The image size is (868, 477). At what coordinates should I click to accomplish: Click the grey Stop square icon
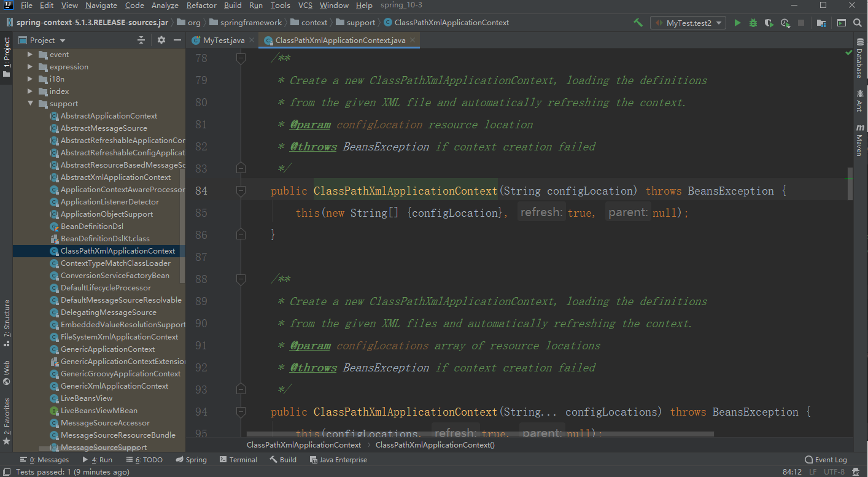[801, 23]
